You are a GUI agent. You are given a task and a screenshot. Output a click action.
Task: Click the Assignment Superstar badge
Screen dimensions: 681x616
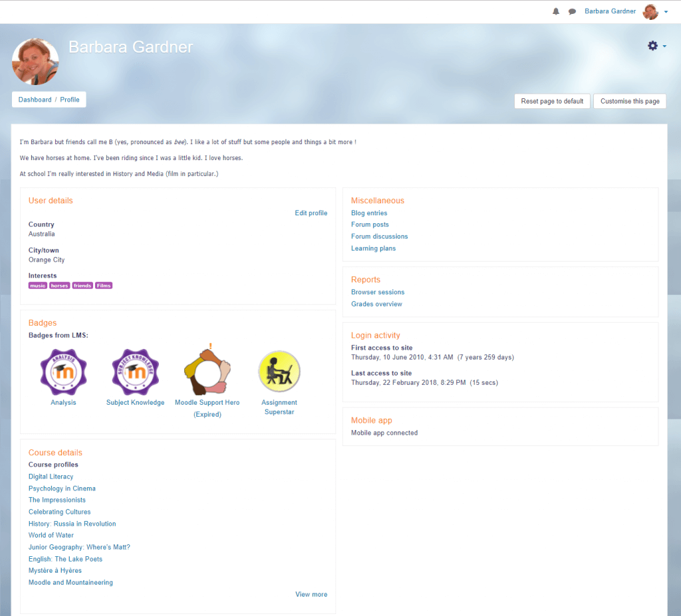[279, 371]
